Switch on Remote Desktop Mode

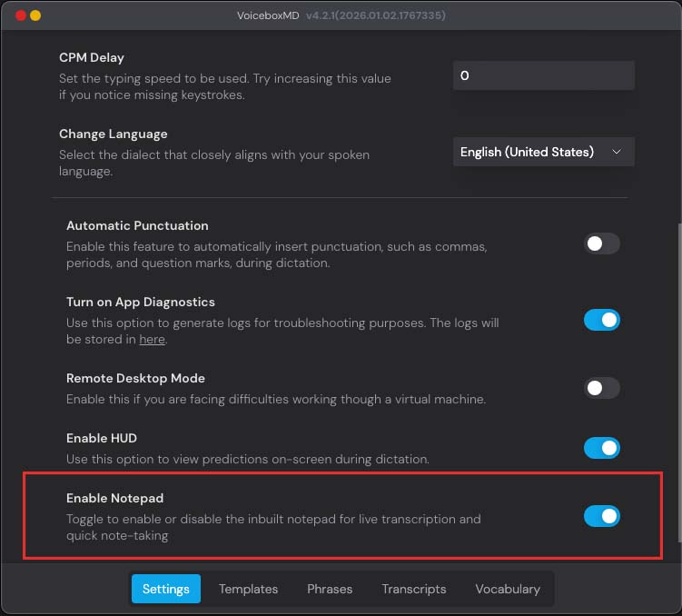[601, 388]
